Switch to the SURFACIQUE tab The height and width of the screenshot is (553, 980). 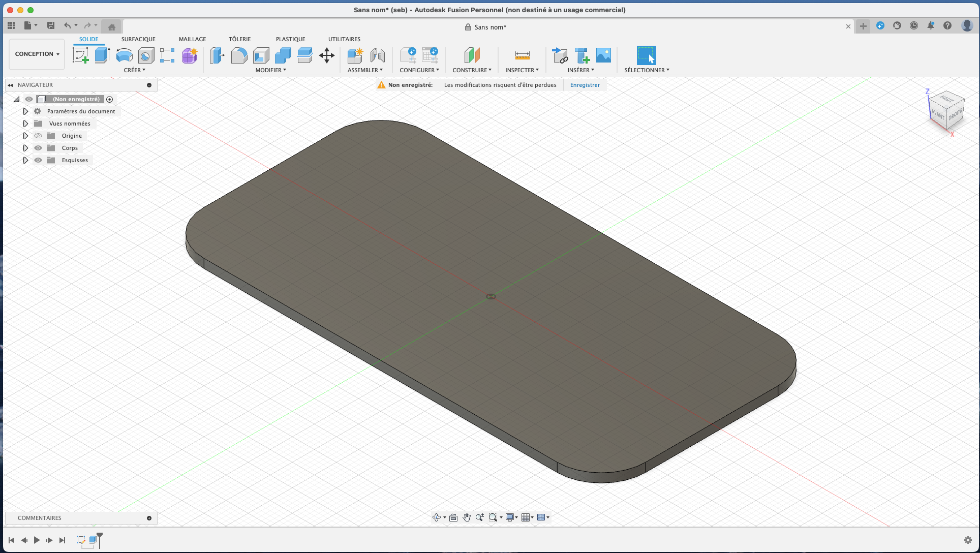tap(138, 39)
